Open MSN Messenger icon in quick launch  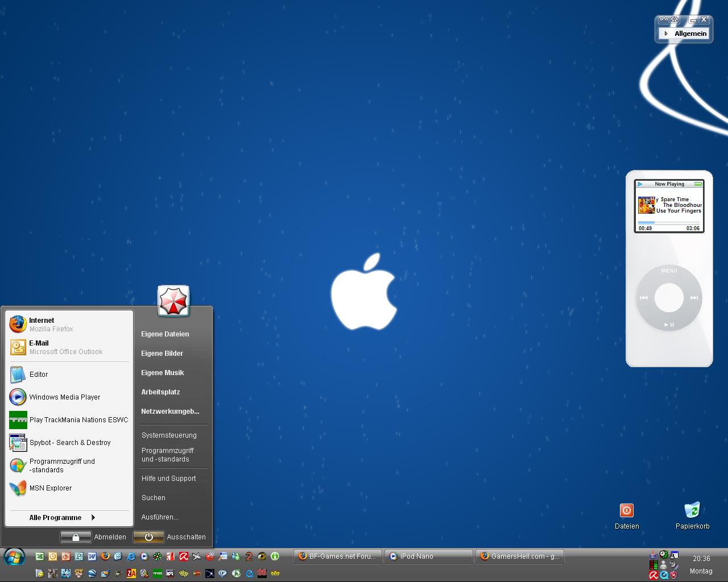click(x=236, y=556)
